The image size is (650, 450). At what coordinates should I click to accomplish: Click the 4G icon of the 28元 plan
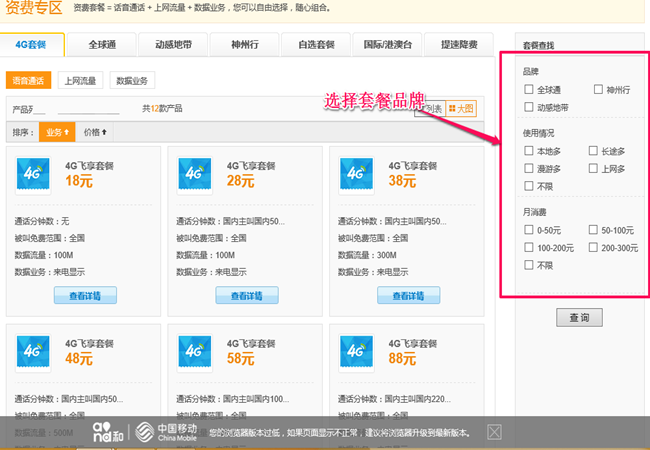(x=195, y=175)
